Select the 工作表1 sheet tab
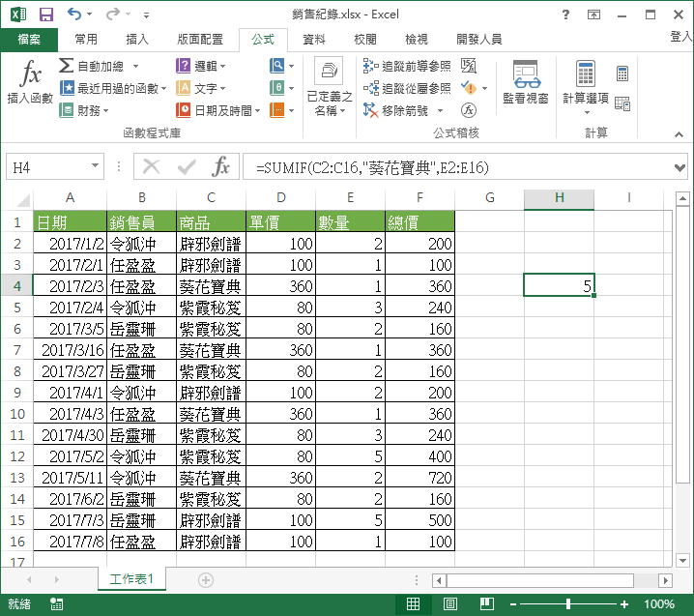This screenshot has height=616, width=694. coord(131,579)
